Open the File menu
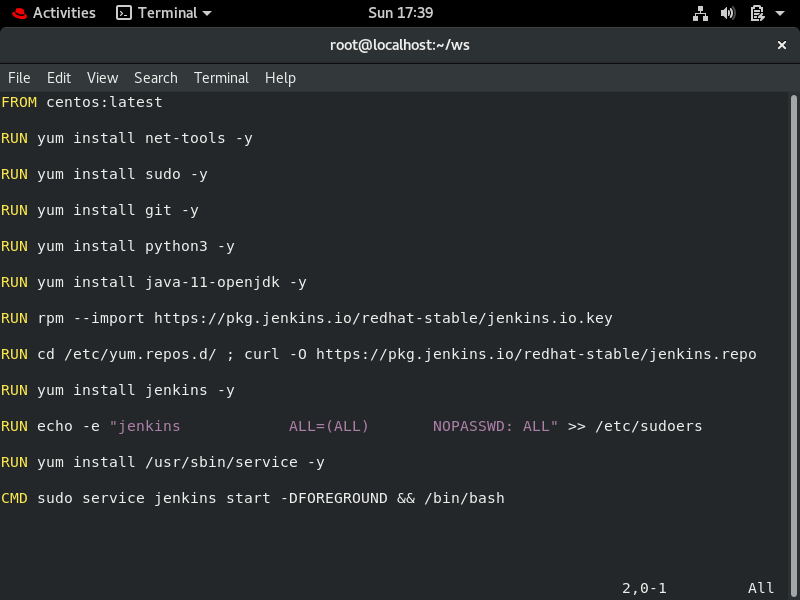800x600 pixels. pos(19,78)
